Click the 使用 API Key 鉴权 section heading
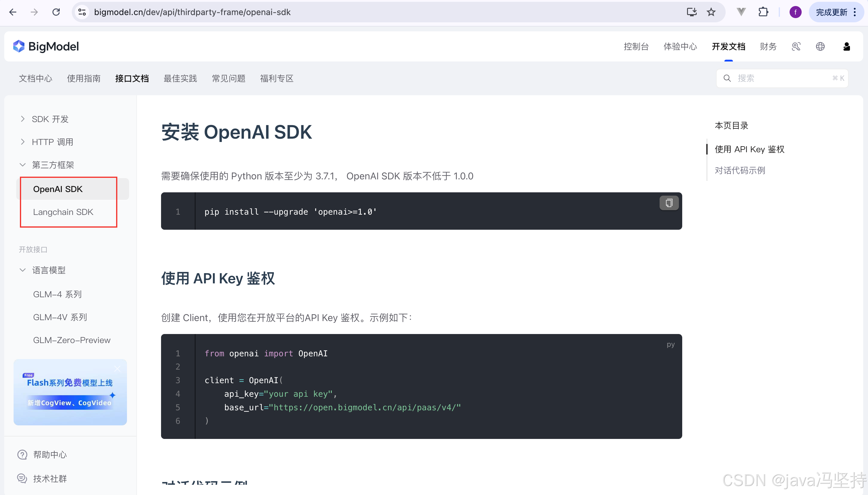 pyautogui.click(x=218, y=279)
